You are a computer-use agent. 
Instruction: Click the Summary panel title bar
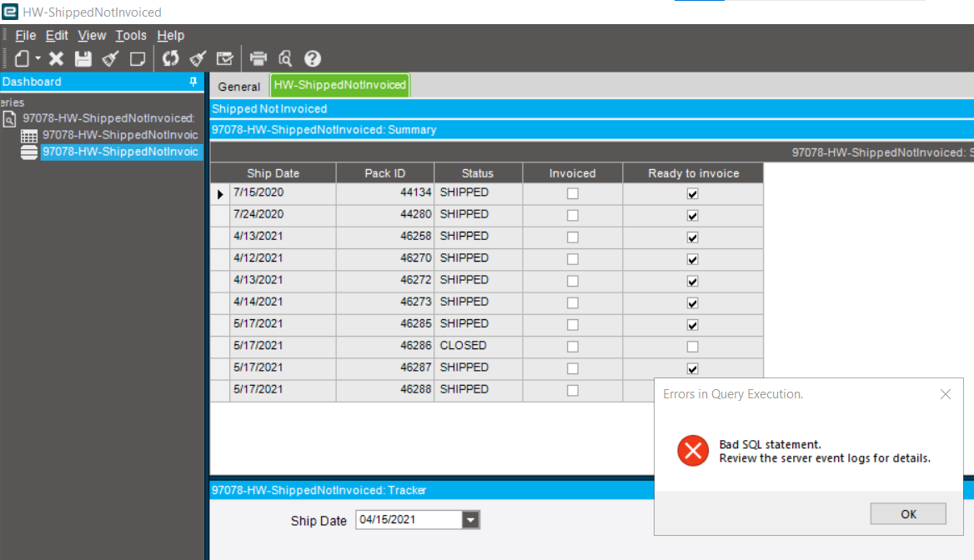point(591,130)
